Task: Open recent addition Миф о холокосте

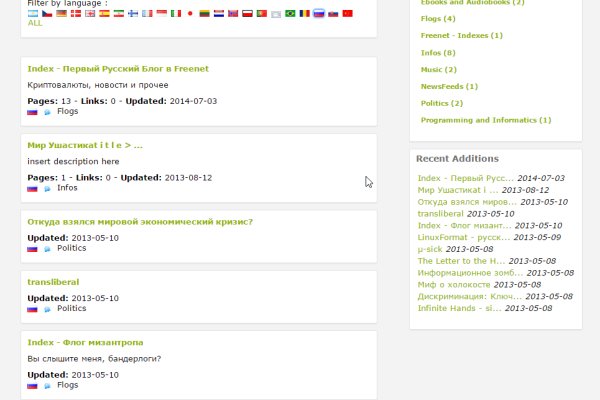Action: pyautogui.click(x=454, y=285)
